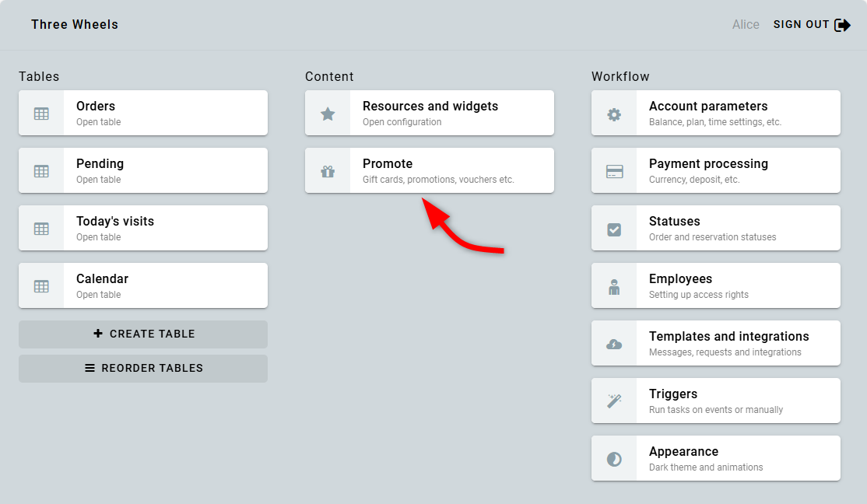Click the cloud icon for Templates and integrations
This screenshot has width=867, height=504.
(x=614, y=344)
